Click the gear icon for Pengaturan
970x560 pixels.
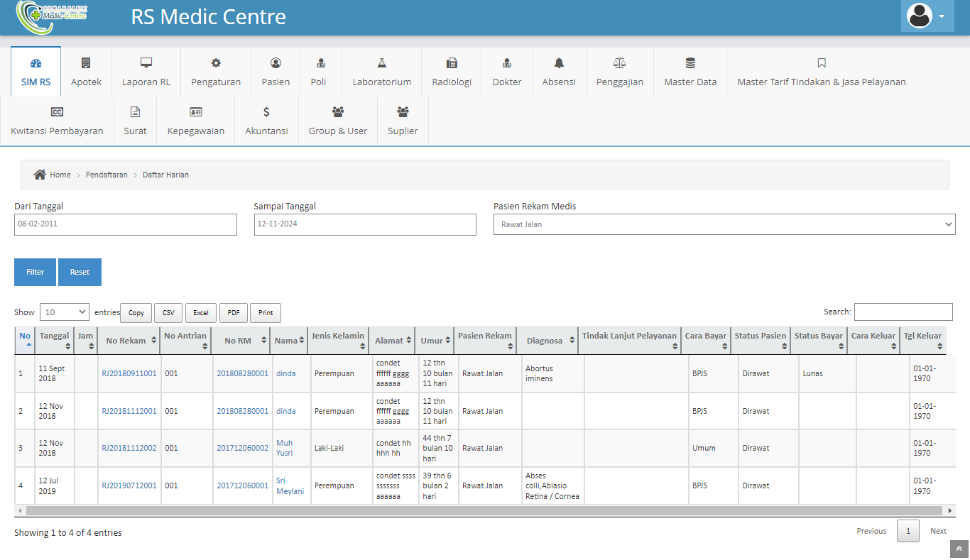(216, 63)
